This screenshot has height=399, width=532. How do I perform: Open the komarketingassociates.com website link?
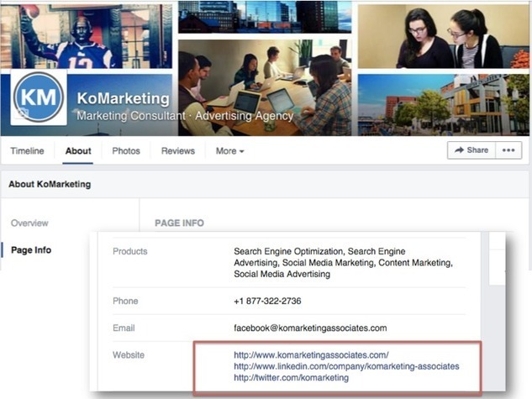tap(311, 355)
